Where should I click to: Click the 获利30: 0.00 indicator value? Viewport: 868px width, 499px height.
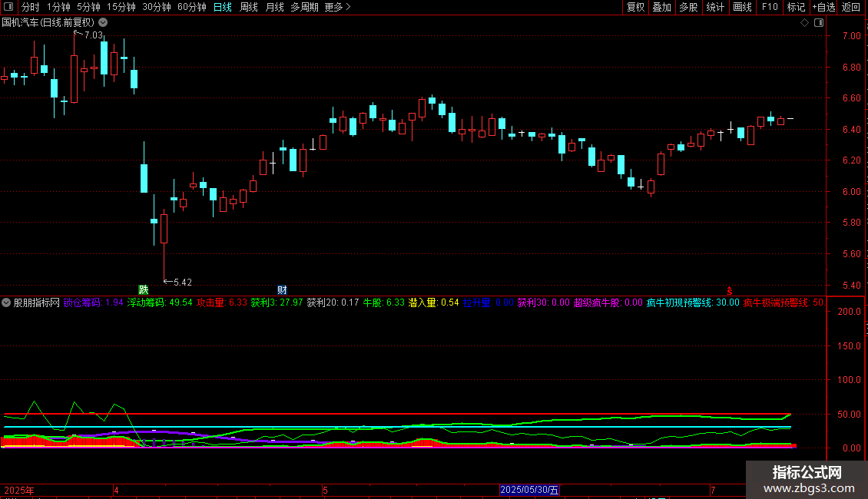point(544,302)
